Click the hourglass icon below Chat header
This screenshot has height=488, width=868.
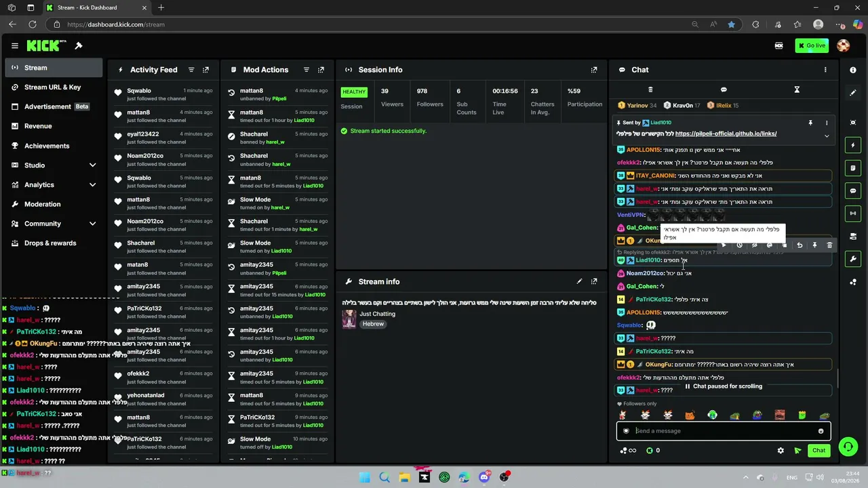tap(797, 89)
